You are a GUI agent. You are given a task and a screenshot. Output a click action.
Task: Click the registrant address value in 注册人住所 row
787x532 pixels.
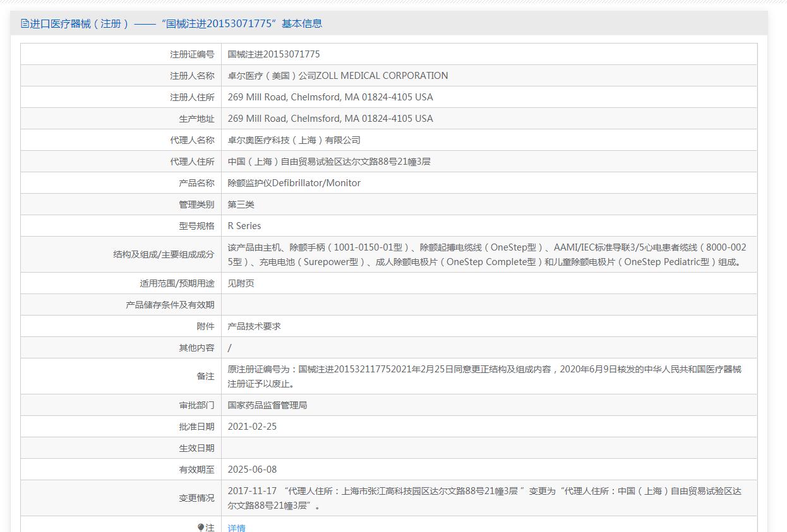coord(330,97)
